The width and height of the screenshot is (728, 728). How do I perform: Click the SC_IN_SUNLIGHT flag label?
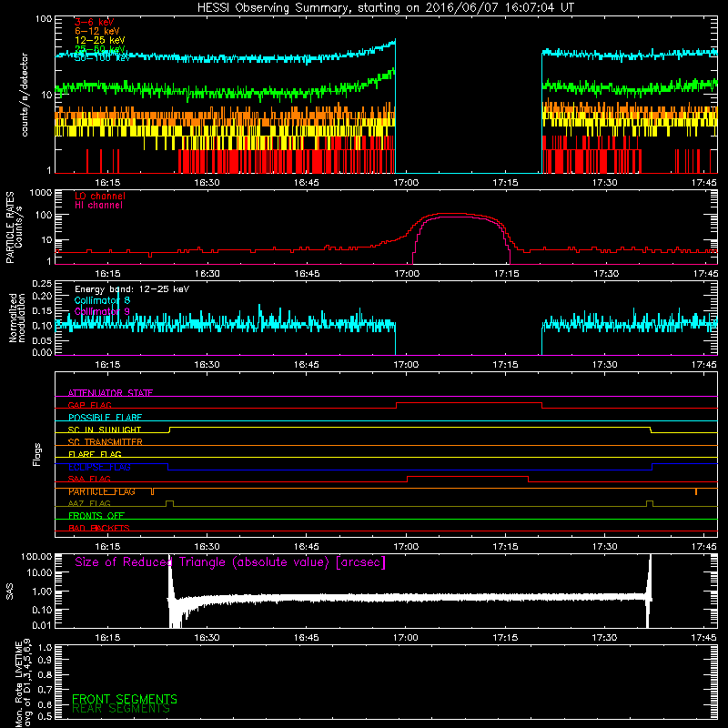(105, 430)
